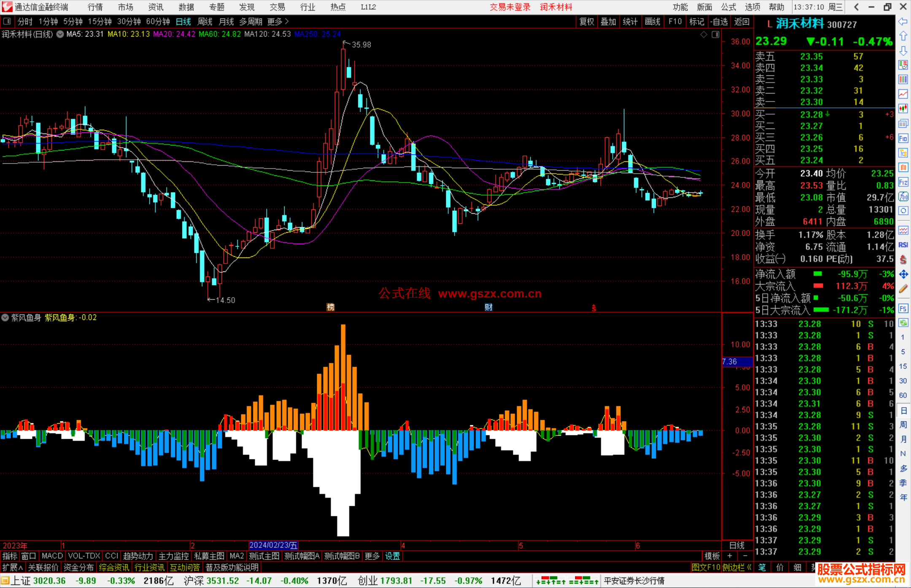911x588 pixels.
Task: Expand the 更多 period options chevron
Action: coord(287,21)
